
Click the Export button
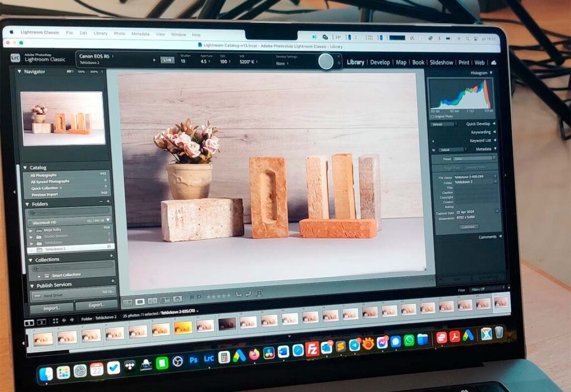96,305
